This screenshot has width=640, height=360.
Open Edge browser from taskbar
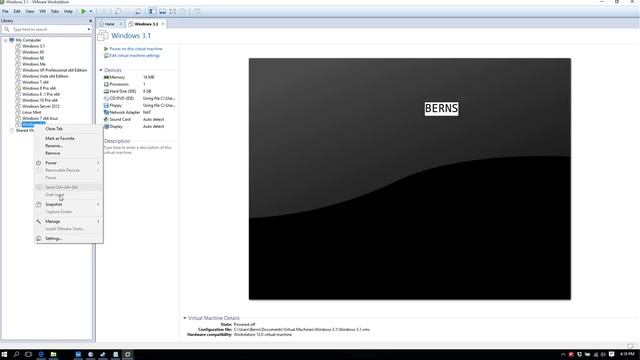pyautogui.click(x=41, y=354)
